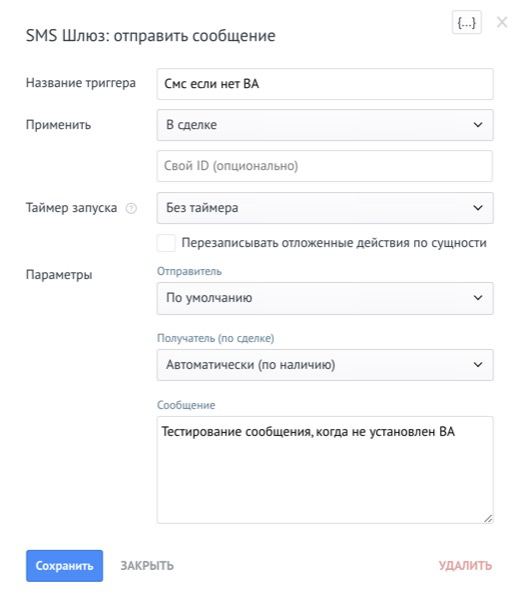Screen dimensions: 523x604
Task: Toggle checkbox label Перезаписывать отложенные действия
Action: pyautogui.click(x=334, y=243)
